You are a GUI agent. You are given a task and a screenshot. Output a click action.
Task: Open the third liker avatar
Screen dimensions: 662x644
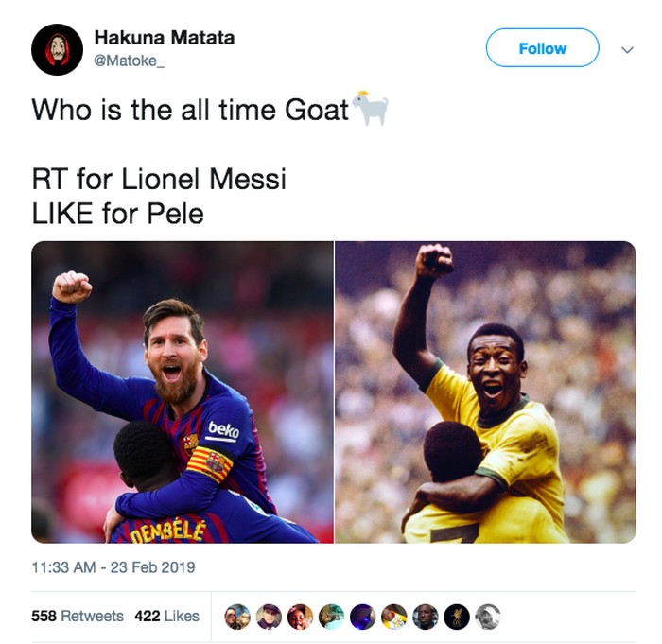[x=300, y=617]
